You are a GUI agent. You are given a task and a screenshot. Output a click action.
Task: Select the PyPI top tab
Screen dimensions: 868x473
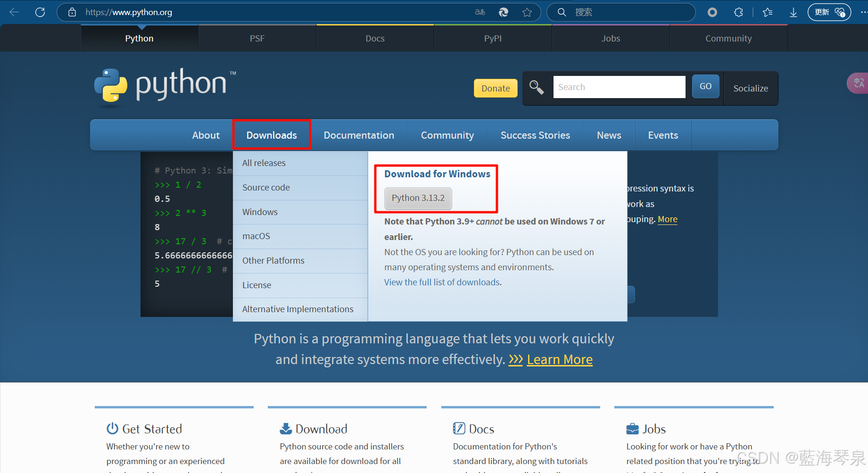(x=493, y=38)
